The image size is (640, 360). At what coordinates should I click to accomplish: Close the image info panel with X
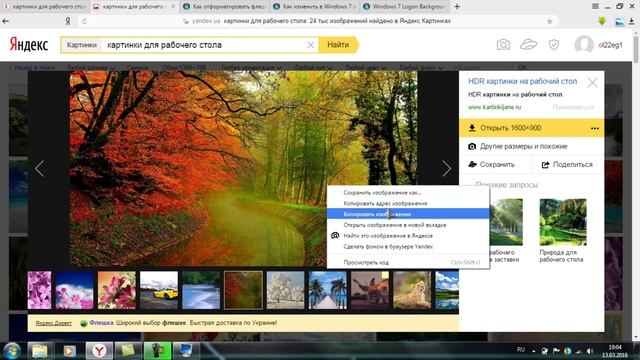pos(592,83)
